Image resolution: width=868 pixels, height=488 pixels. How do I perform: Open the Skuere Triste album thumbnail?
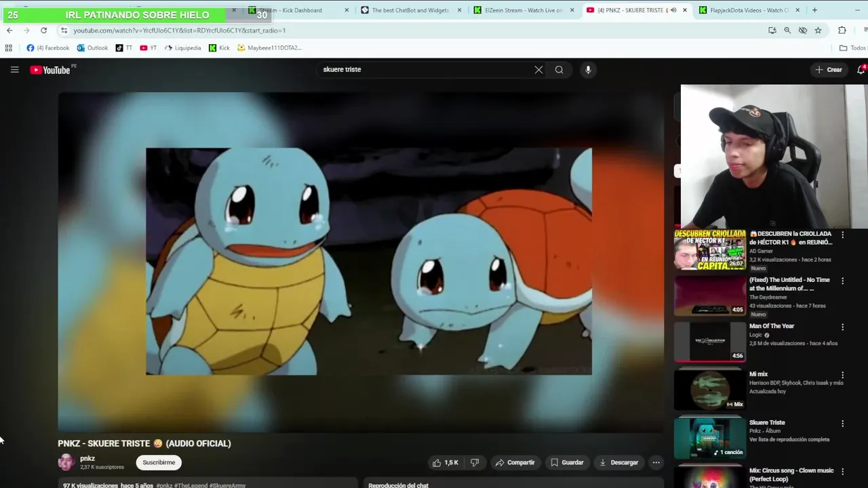point(710,438)
